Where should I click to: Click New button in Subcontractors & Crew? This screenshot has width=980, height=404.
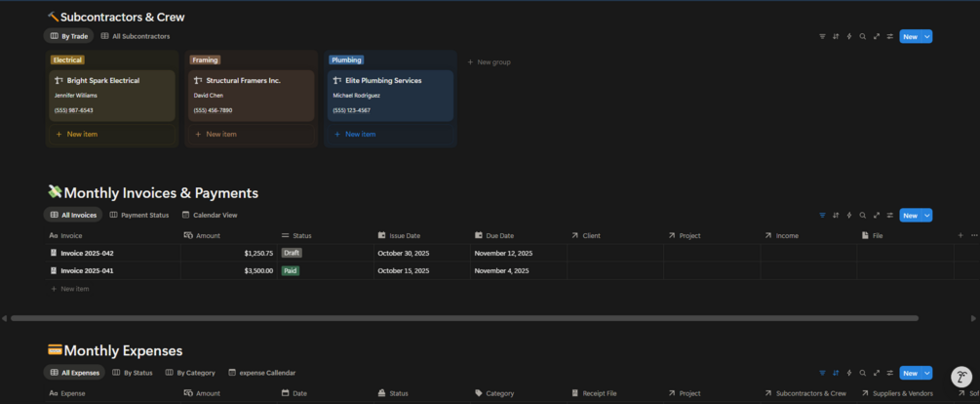click(911, 36)
